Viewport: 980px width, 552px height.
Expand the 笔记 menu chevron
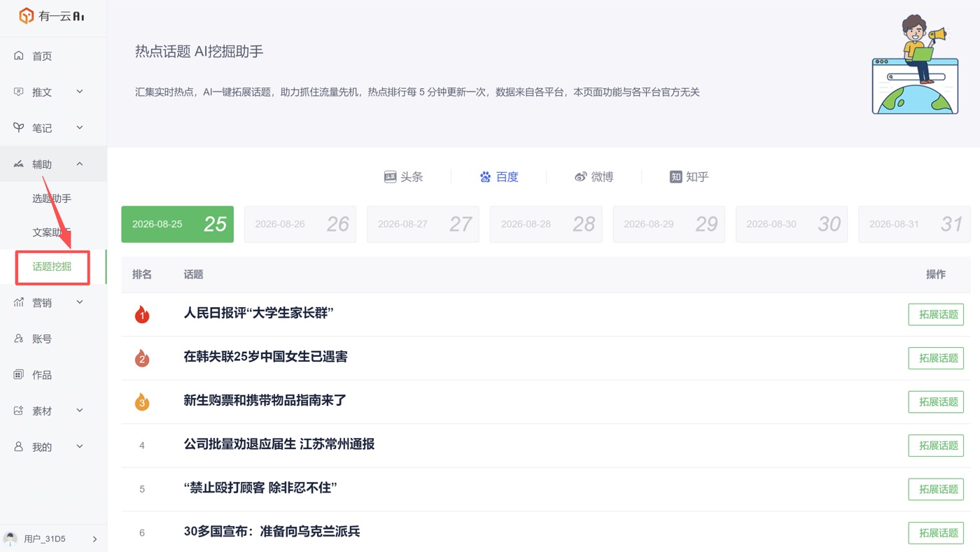click(80, 128)
